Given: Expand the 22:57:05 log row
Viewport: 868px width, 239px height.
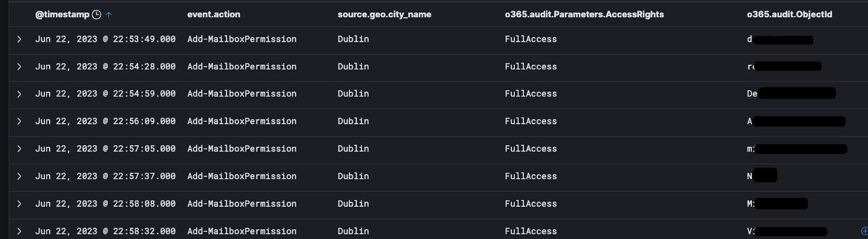Looking at the screenshot, I should (20, 149).
